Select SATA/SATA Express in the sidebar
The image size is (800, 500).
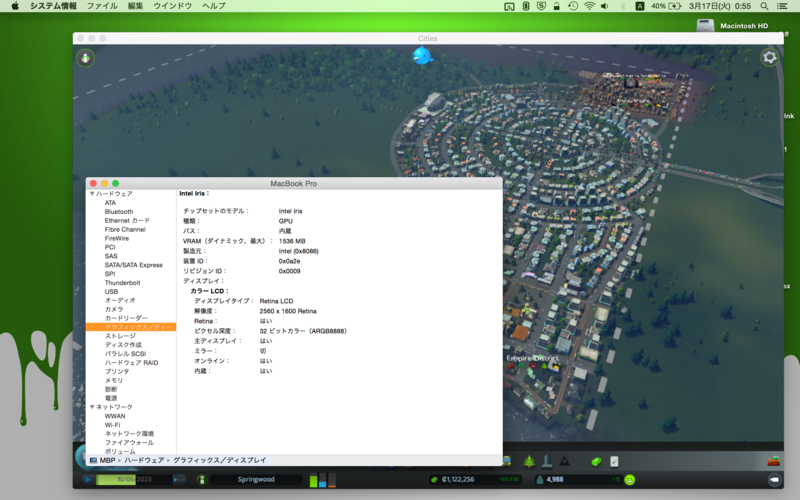coord(134,265)
